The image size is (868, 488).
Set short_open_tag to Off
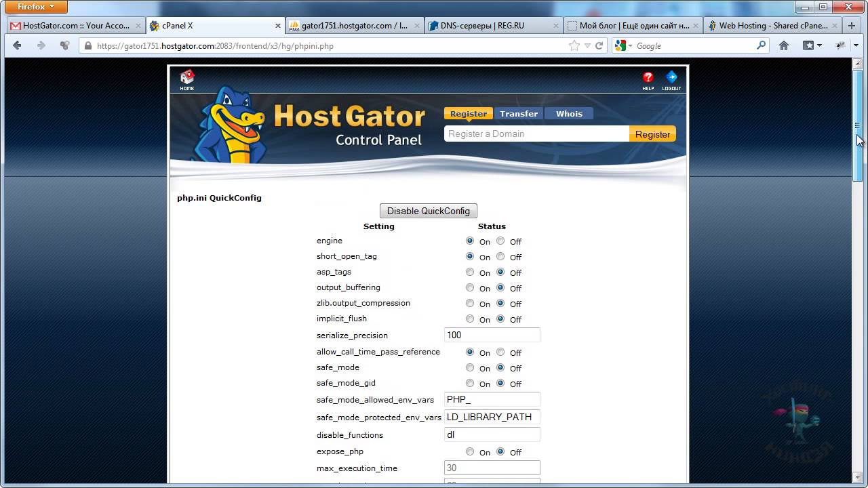[x=500, y=256]
